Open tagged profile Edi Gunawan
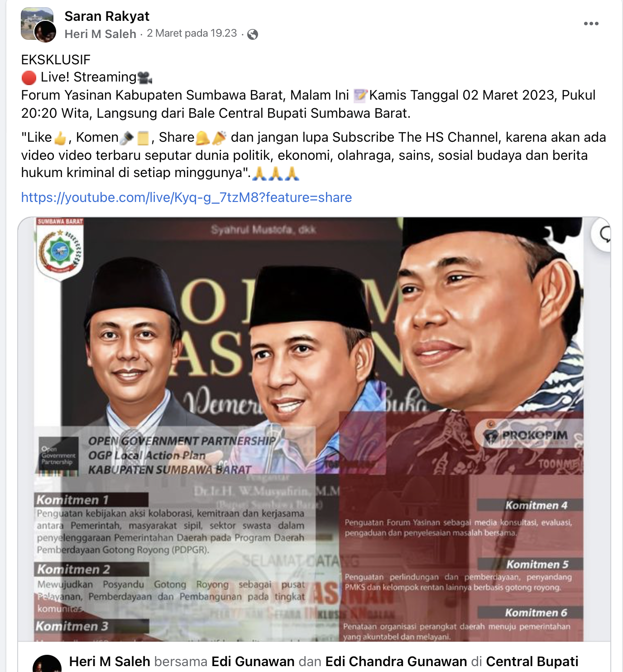 [x=253, y=662]
